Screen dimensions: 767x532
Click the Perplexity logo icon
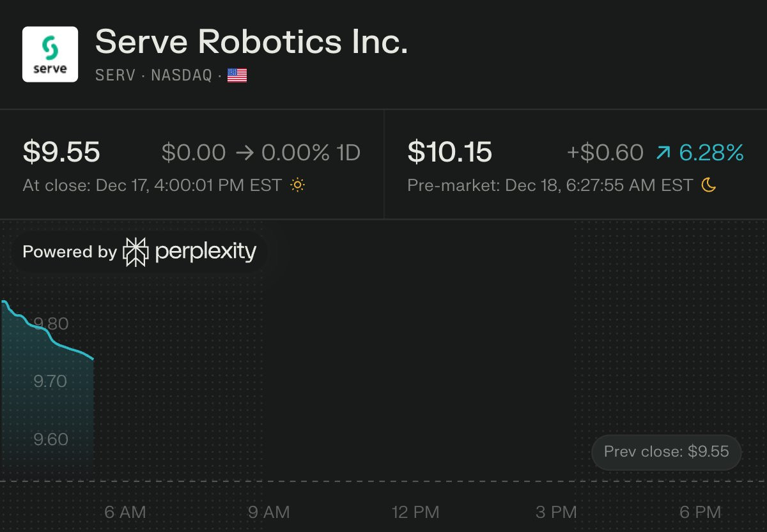point(136,252)
